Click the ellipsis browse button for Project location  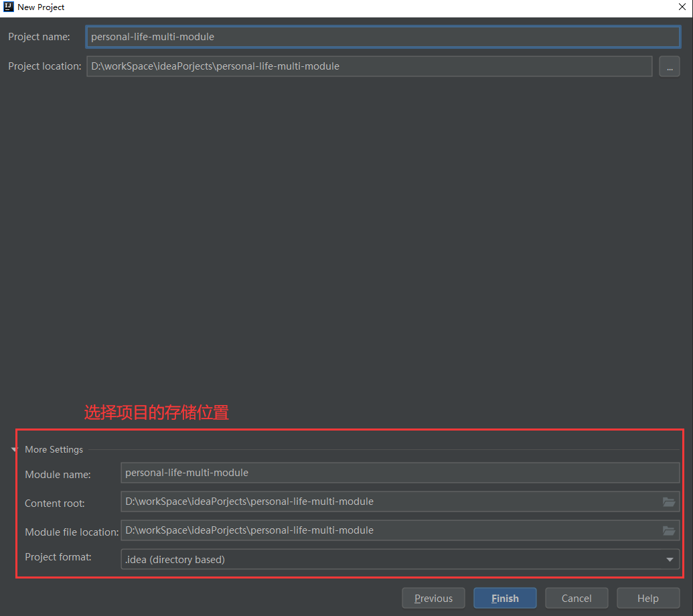coord(669,66)
